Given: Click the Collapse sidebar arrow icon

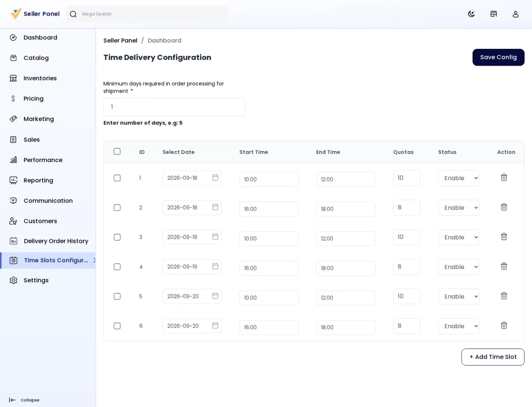Looking at the screenshot, I should point(12,400).
